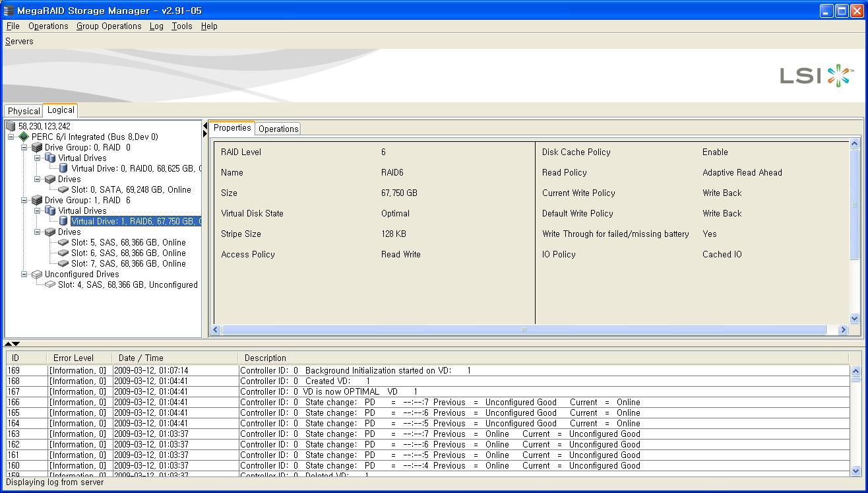Click the Servers label
This screenshot has height=493, width=868.
tap(19, 41)
